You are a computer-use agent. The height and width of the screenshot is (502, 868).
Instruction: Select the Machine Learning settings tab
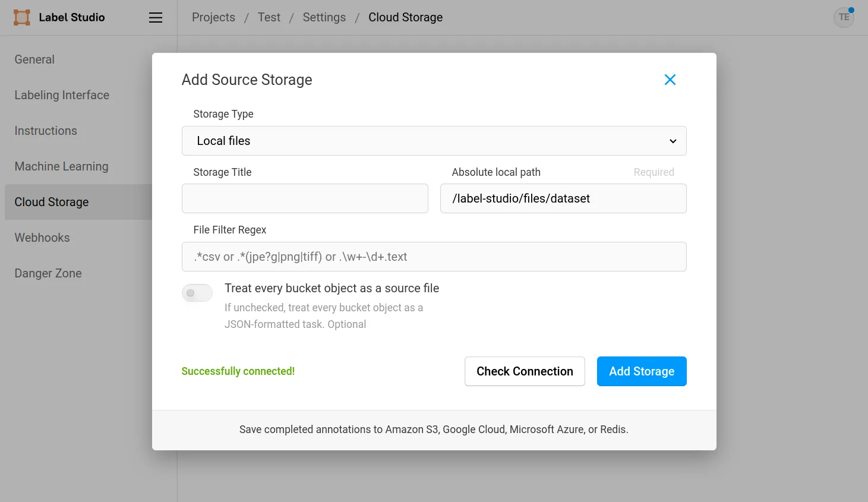coord(61,166)
